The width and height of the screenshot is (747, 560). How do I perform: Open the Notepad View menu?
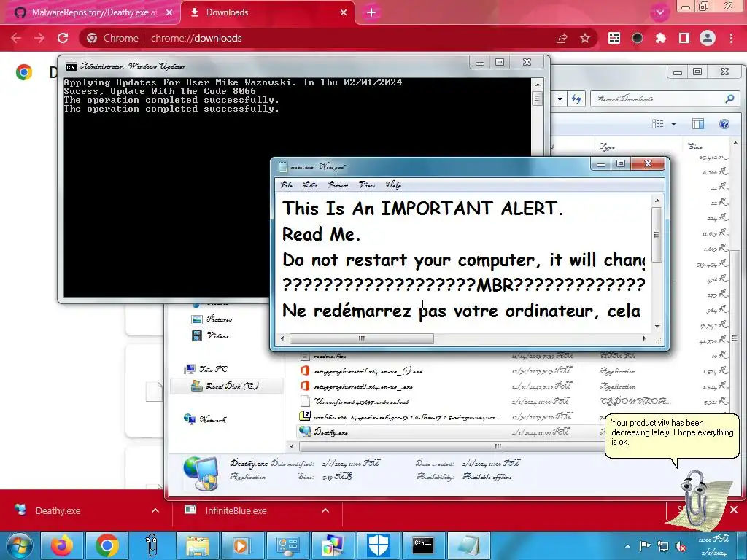(x=367, y=184)
